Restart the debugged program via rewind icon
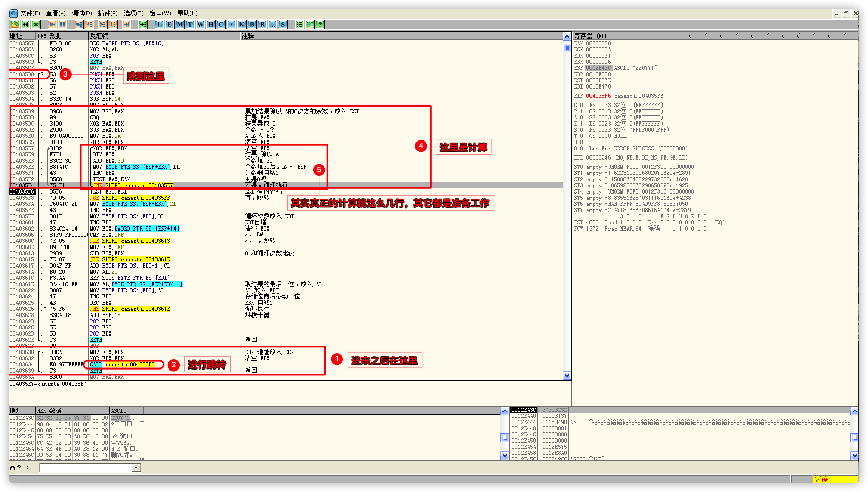 (x=25, y=24)
